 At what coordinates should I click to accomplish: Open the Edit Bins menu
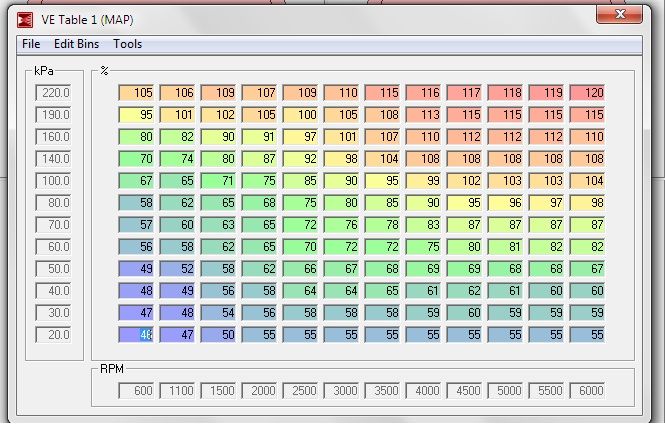(76, 44)
